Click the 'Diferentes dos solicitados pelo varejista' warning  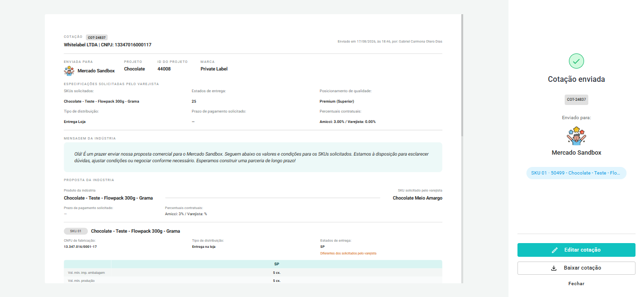348,253
